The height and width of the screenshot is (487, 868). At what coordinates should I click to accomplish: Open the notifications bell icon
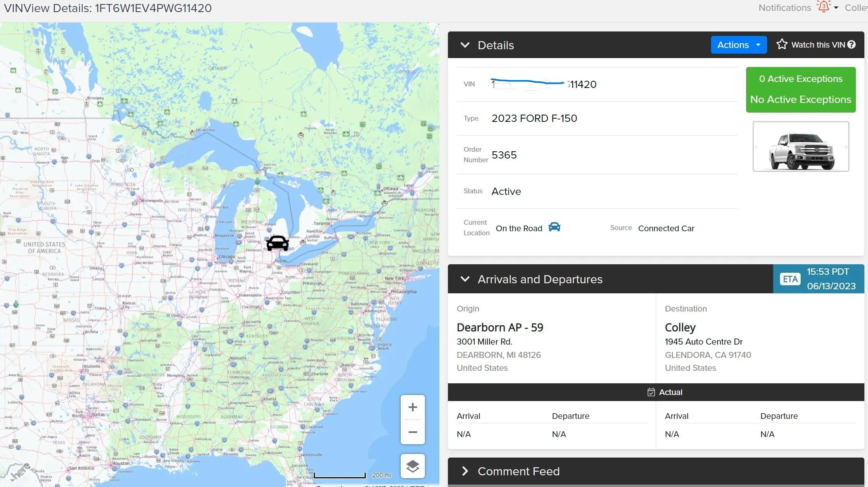pos(823,6)
